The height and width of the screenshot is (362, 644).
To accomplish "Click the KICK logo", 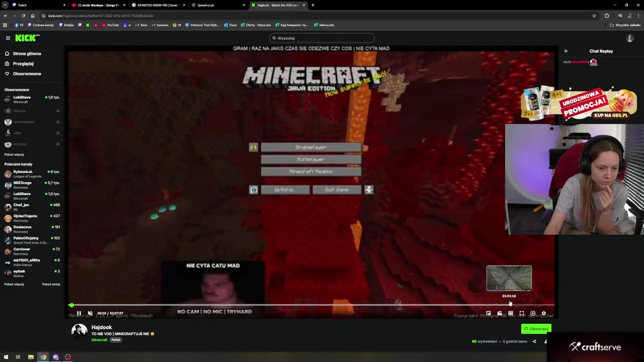I will tap(27, 38).
